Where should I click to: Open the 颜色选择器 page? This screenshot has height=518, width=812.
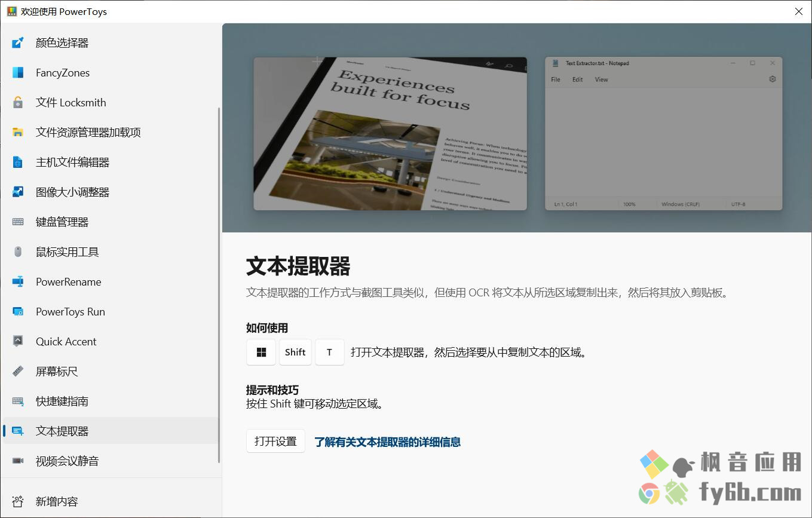tap(111, 42)
